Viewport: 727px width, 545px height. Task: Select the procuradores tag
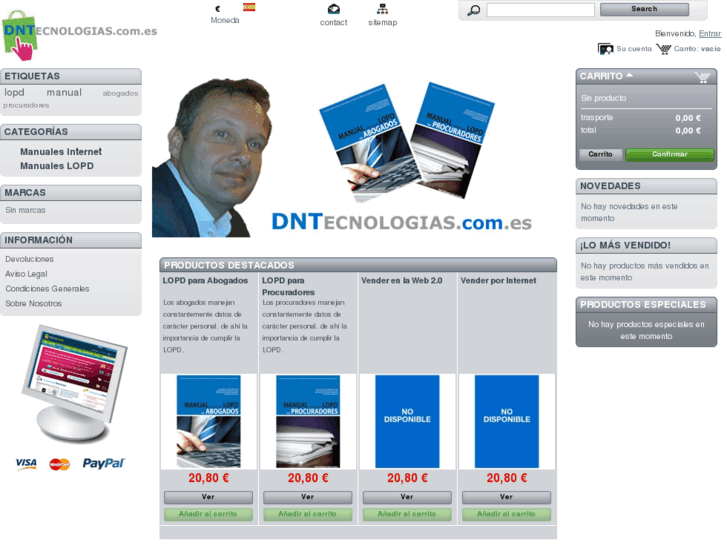26,105
